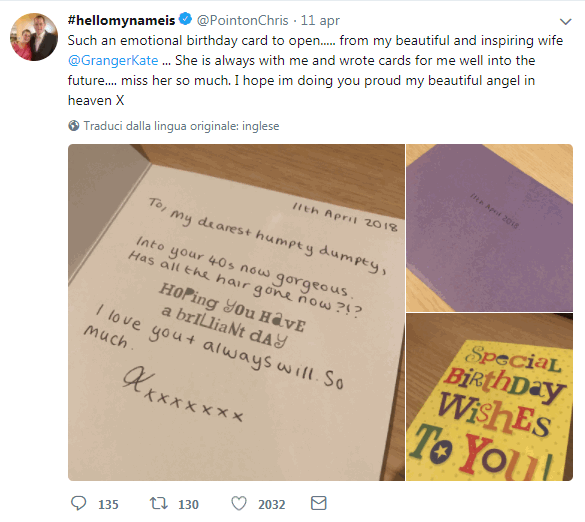Click the retweet arrows icon
The height and width of the screenshot is (522, 585).
click(x=159, y=503)
